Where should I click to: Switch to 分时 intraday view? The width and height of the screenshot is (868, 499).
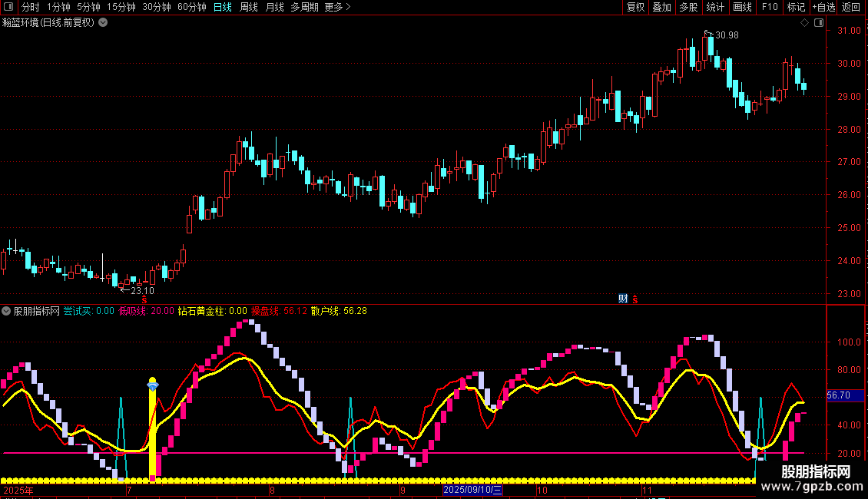[x=31, y=7]
